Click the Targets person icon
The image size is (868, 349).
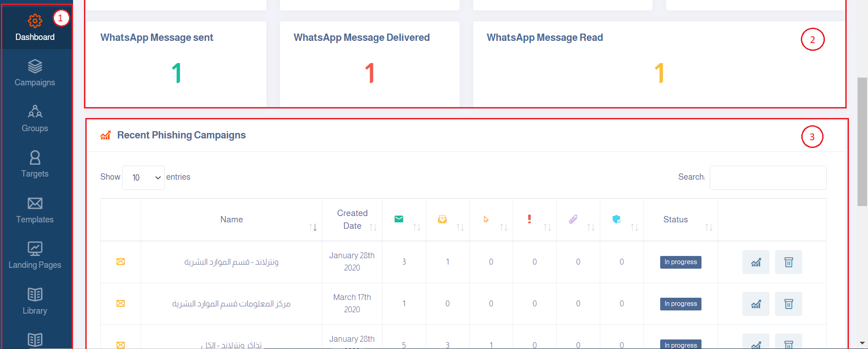click(x=35, y=157)
